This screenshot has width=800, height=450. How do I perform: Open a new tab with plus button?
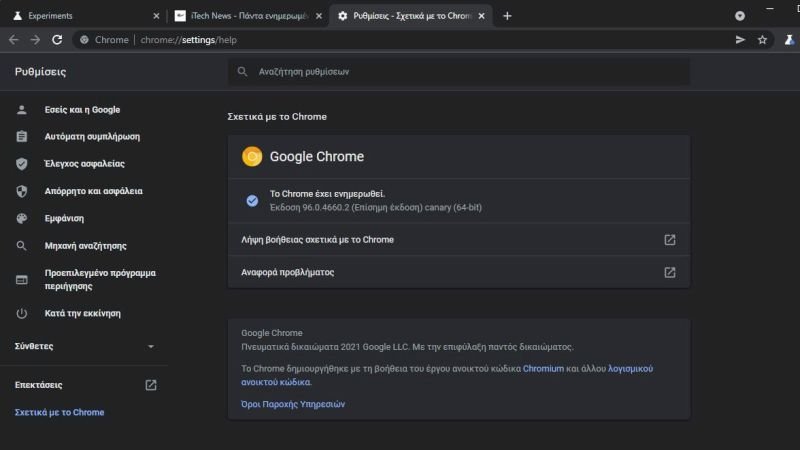tap(507, 16)
